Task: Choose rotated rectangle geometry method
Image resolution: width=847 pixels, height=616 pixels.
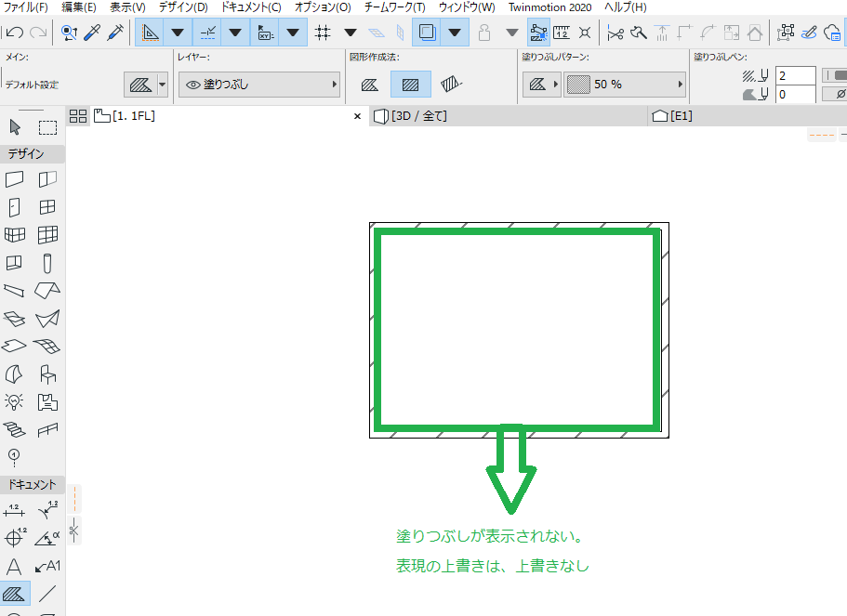Action: coord(451,85)
